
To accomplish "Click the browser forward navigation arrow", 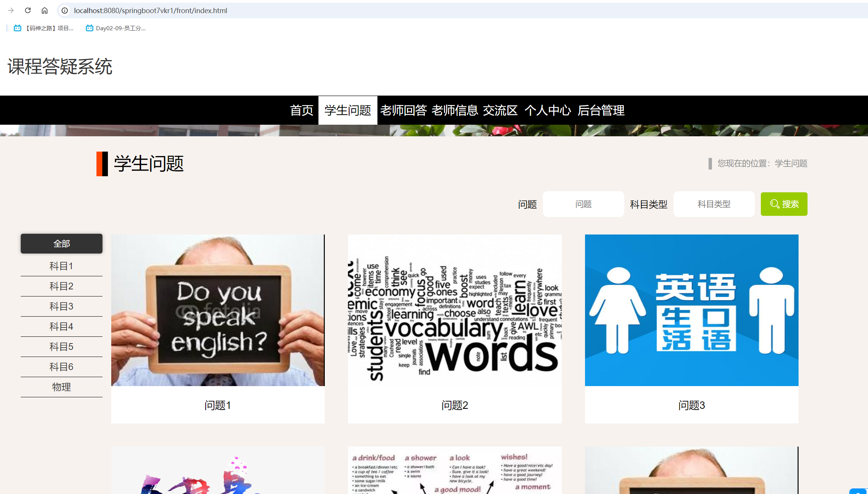I will [11, 10].
